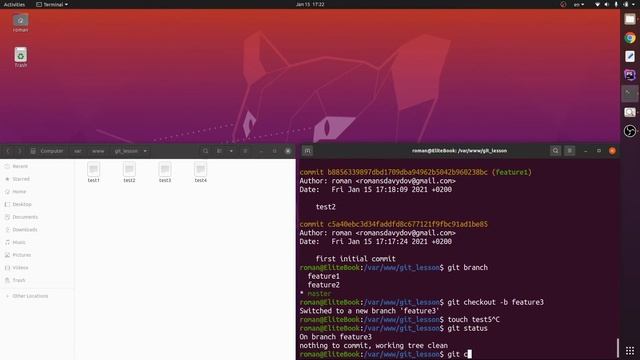Open system menu arrow at top right
This screenshot has width=640, height=360.
click(633, 4)
